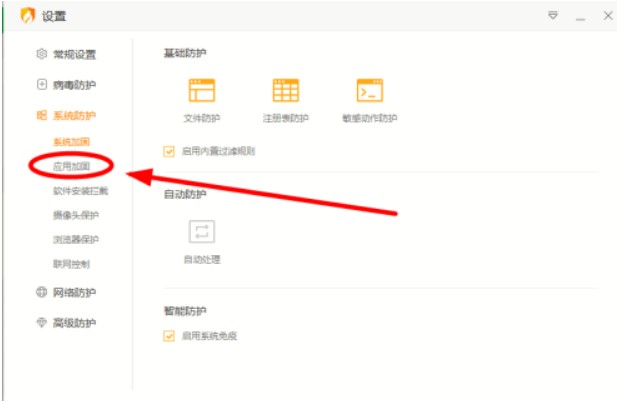Click the diamond icon beside 高级防护
The image size is (617, 401).
pos(42,323)
